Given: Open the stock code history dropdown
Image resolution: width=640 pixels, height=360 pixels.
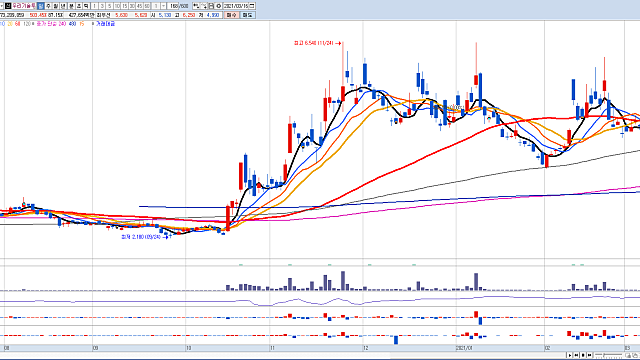Looking at the screenshot, I should (2, 6).
